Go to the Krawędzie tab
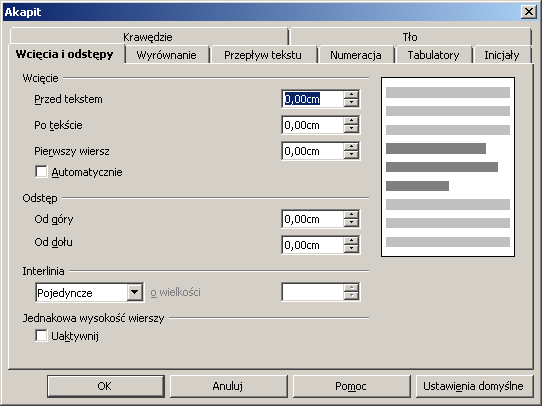The height and width of the screenshot is (406, 542). (148, 37)
